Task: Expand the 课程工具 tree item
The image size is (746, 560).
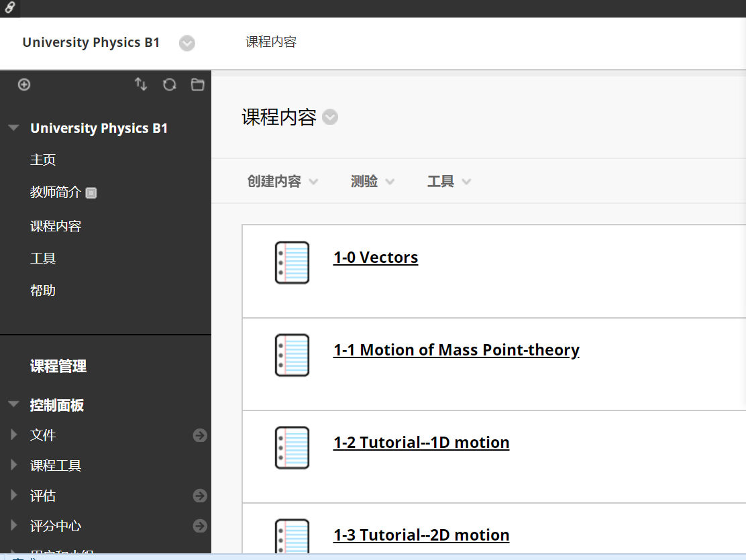Action: (14, 465)
